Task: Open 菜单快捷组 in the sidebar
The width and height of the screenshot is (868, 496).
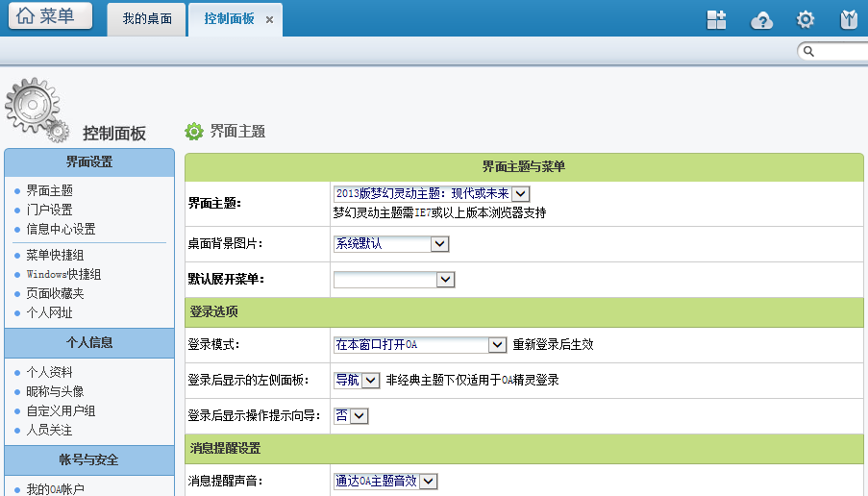Action: (x=55, y=255)
